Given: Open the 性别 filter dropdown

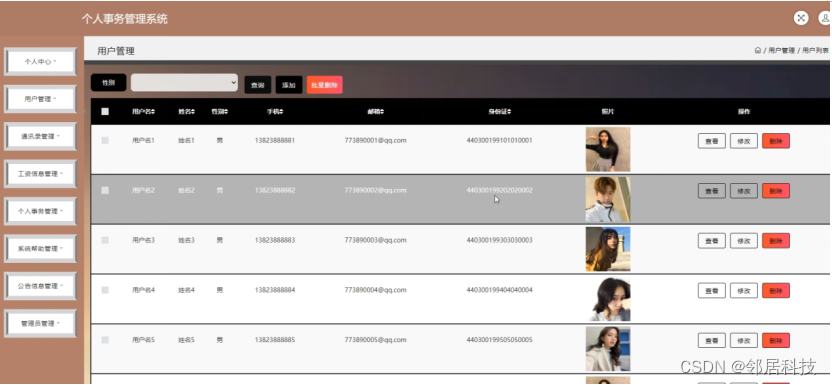Looking at the screenshot, I should 184,83.
